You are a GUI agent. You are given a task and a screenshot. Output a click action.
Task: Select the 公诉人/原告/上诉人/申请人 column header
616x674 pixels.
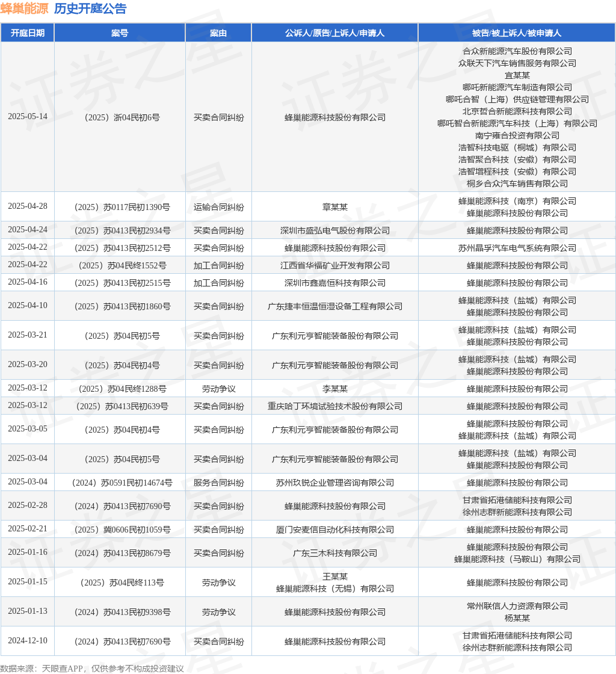pyautogui.click(x=334, y=33)
